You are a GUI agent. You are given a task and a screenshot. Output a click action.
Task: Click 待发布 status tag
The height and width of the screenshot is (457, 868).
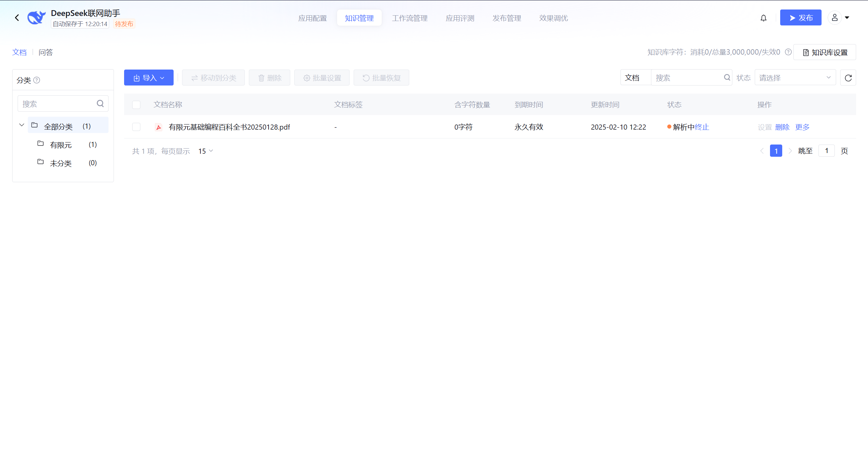click(124, 24)
